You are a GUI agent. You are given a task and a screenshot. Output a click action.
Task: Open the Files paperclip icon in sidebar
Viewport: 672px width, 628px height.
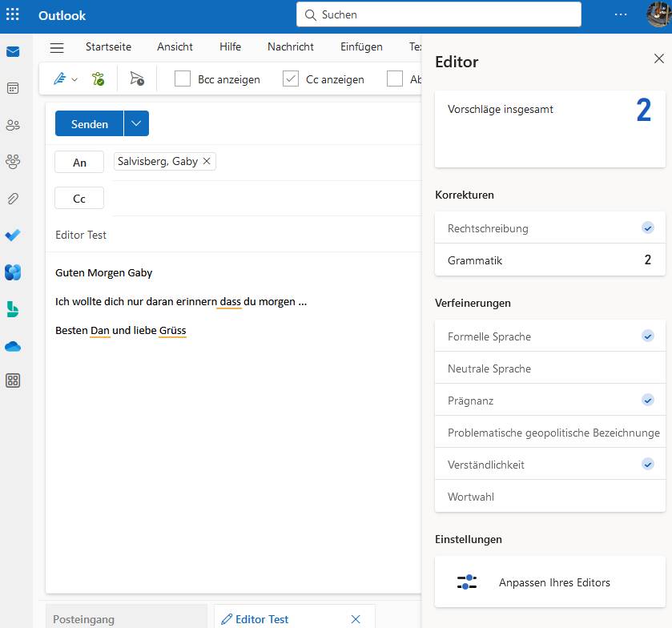[x=13, y=198]
